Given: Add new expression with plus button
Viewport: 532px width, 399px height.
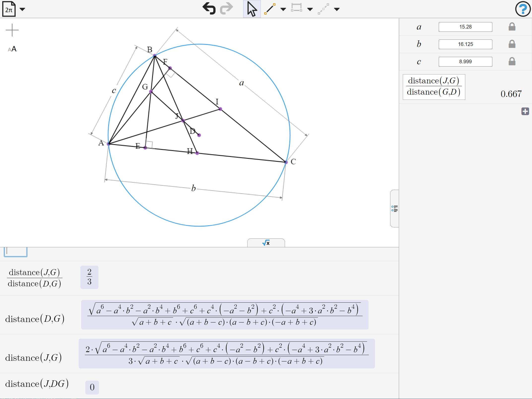Looking at the screenshot, I should coord(525,111).
